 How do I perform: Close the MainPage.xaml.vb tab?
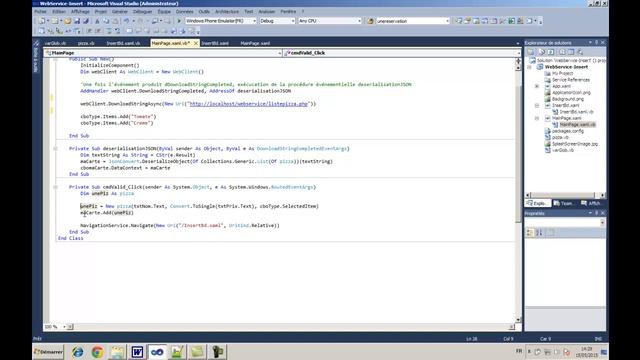click(x=196, y=43)
